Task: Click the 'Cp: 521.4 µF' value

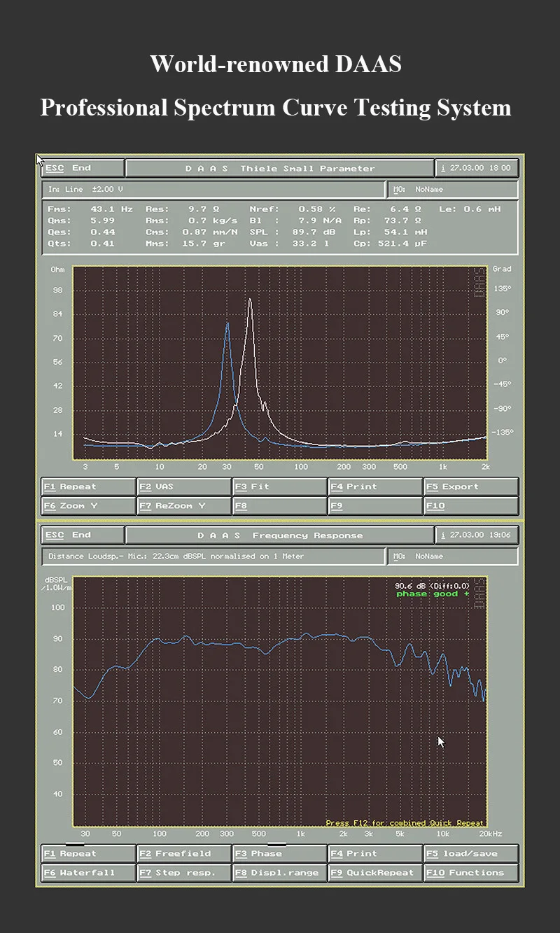Action: point(390,244)
